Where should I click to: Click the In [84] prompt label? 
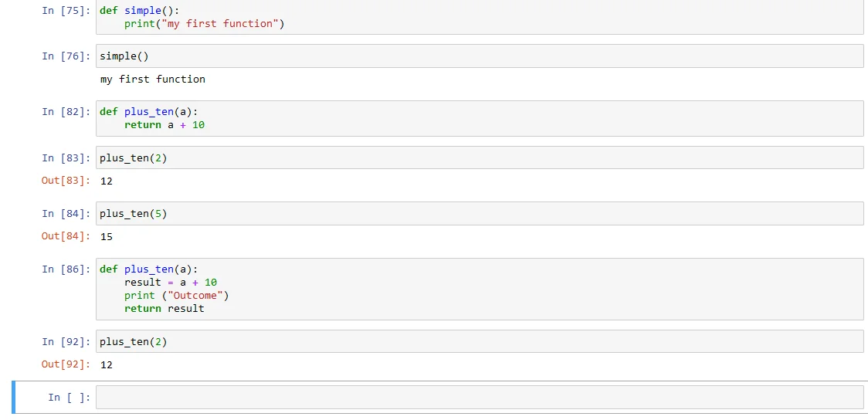pos(66,214)
